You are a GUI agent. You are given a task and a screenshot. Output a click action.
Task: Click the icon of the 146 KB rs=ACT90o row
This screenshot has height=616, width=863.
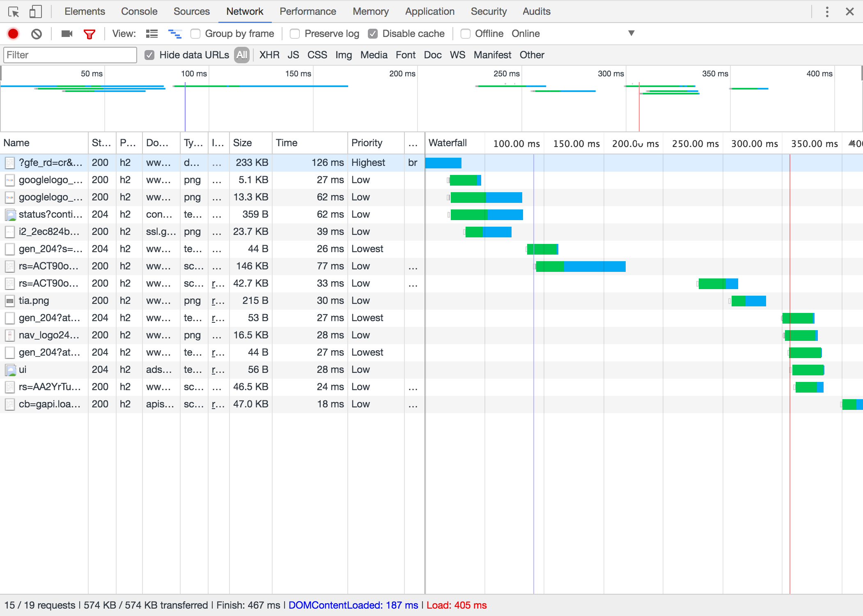tap(10, 267)
